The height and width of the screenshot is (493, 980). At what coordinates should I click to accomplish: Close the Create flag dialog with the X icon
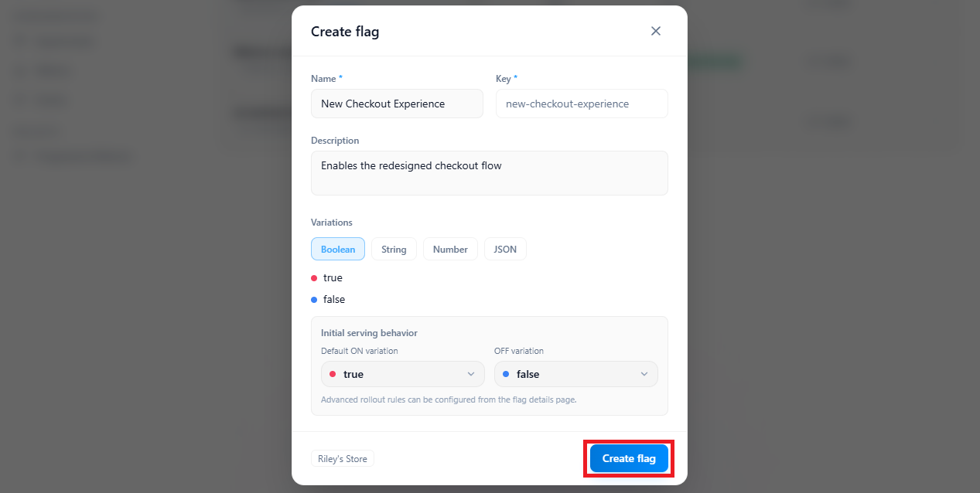[655, 31]
